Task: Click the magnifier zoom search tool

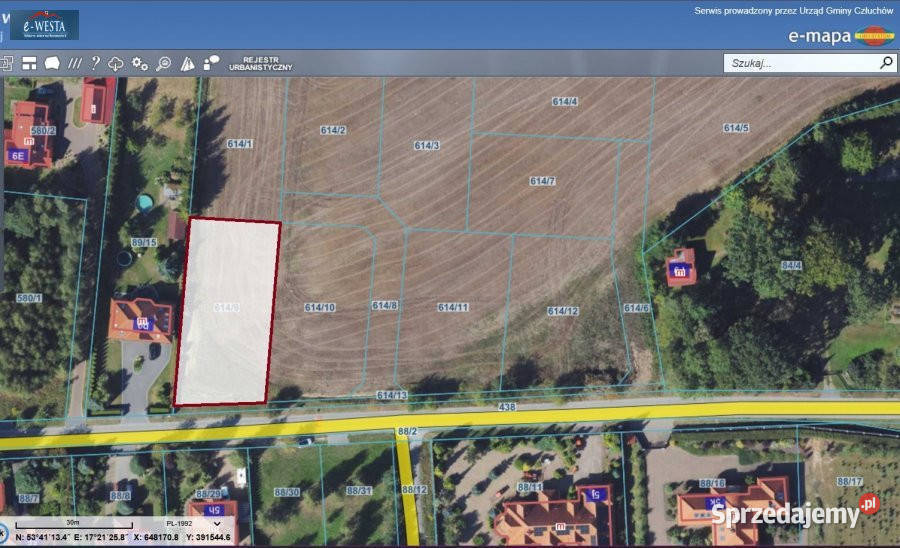Action: coord(163,63)
